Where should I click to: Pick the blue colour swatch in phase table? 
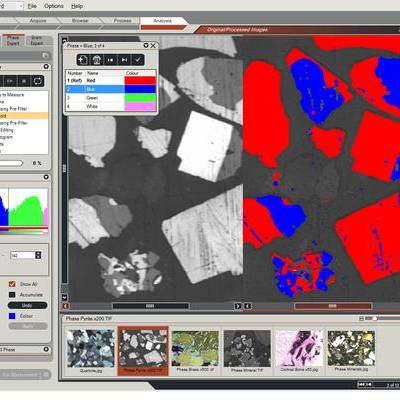point(140,89)
